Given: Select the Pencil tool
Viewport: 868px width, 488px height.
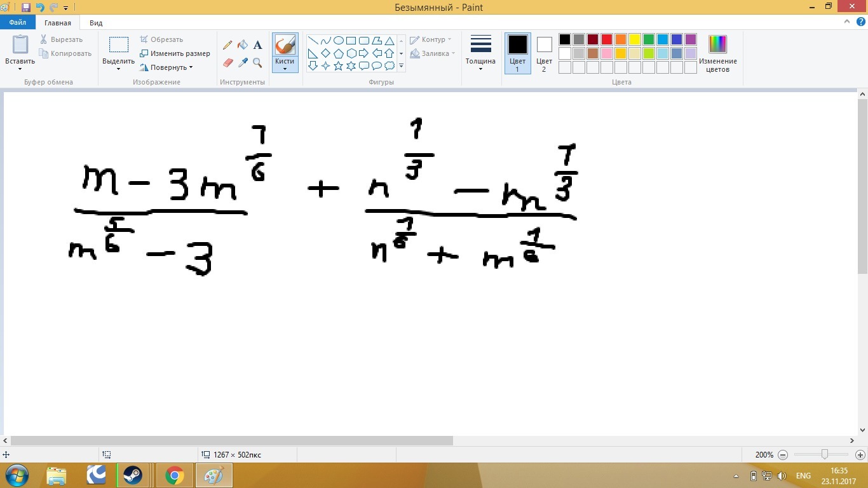Looking at the screenshot, I should (x=227, y=45).
